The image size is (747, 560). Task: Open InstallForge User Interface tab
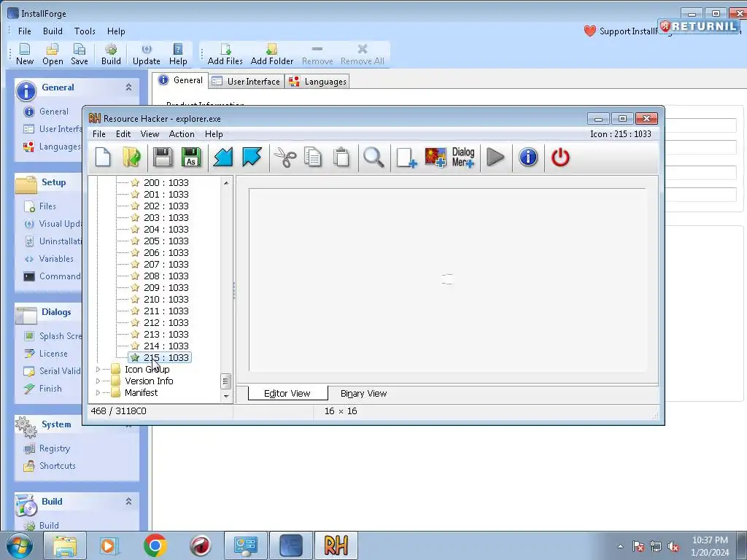pyautogui.click(x=247, y=82)
